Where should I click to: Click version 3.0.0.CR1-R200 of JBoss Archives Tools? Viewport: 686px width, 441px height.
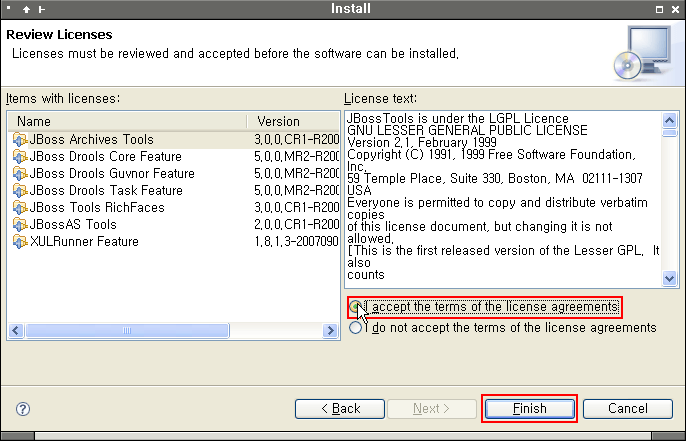(x=297, y=140)
